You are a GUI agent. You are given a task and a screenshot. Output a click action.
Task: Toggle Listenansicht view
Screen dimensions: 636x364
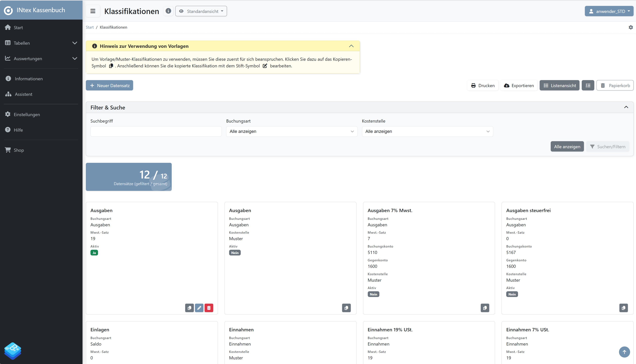point(559,85)
